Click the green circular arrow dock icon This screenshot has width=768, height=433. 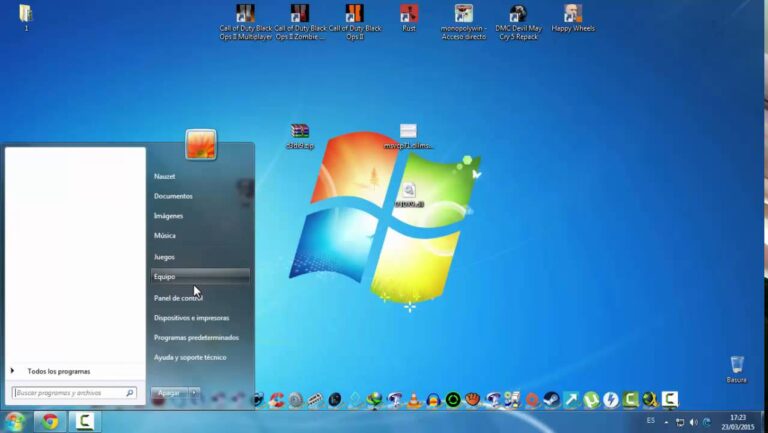(453, 400)
